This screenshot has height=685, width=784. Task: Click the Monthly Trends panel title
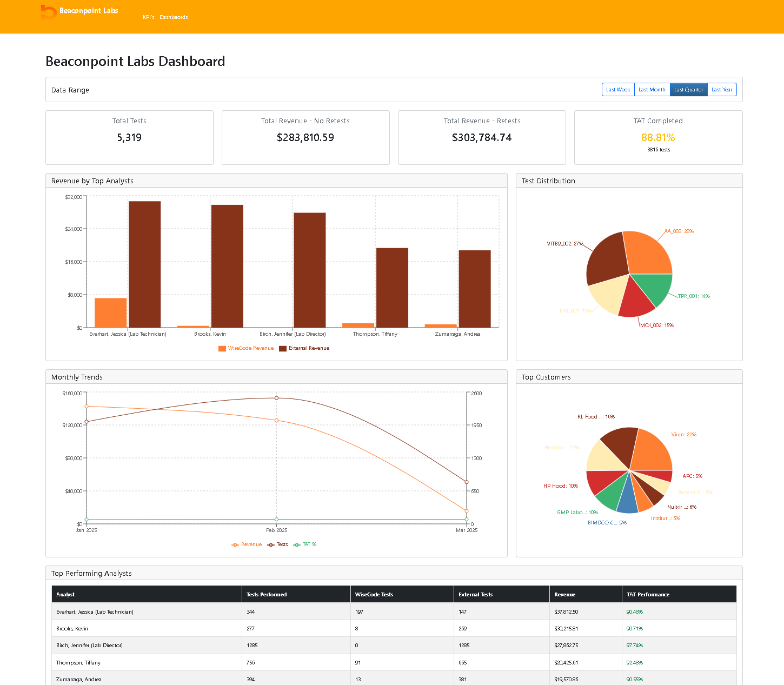(77, 377)
